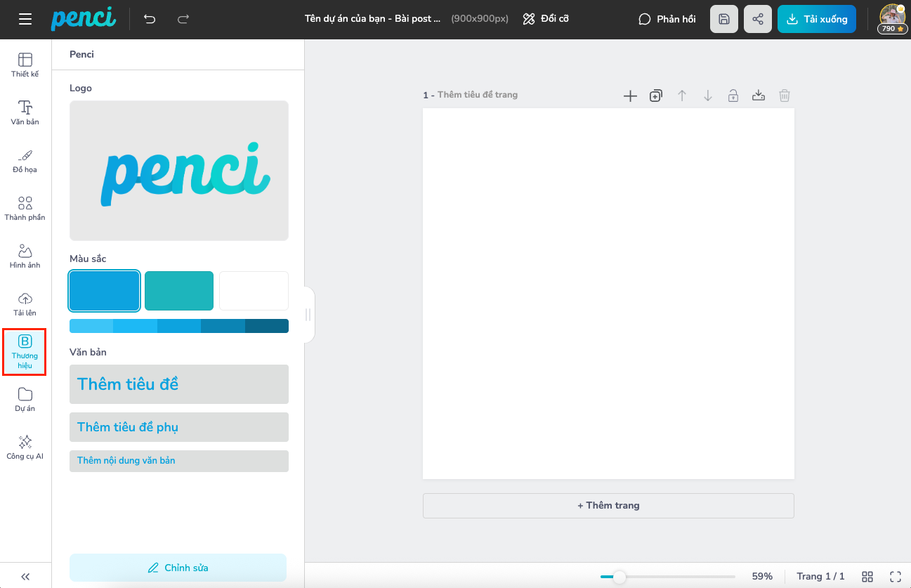
Task: Click the share icon button
Action: coord(758,19)
